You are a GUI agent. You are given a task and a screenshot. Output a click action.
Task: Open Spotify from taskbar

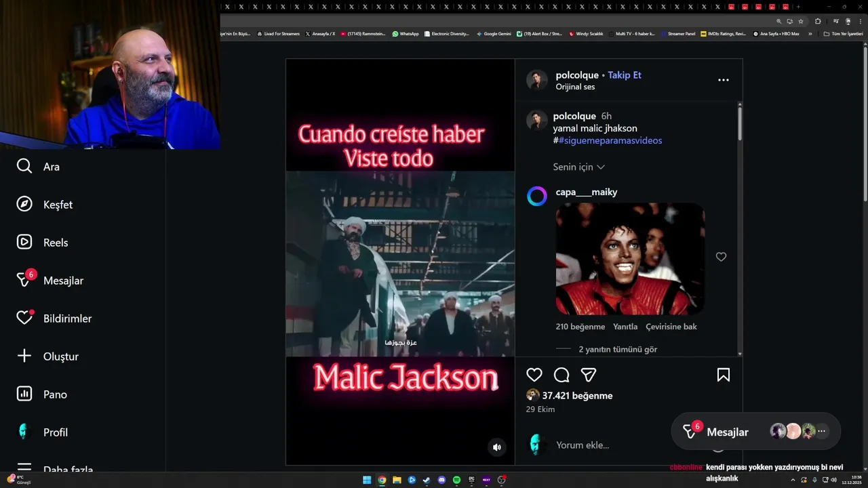click(x=456, y=480)
